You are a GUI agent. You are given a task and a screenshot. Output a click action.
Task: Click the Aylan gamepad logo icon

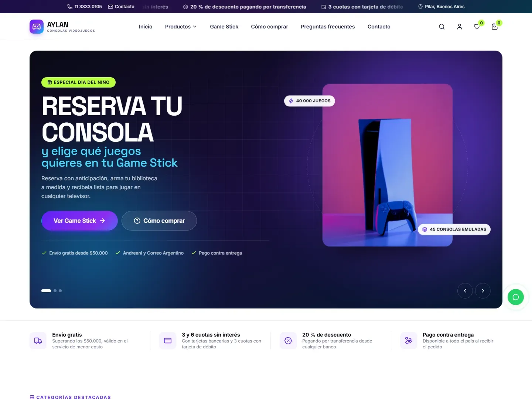tap(37, 27)
